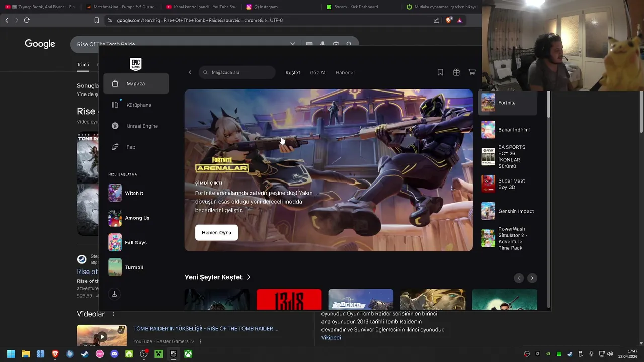Switch to Matchmaking Europe 5v5 Queue tab
Viewport: 644px width, 362px height.
121,7
